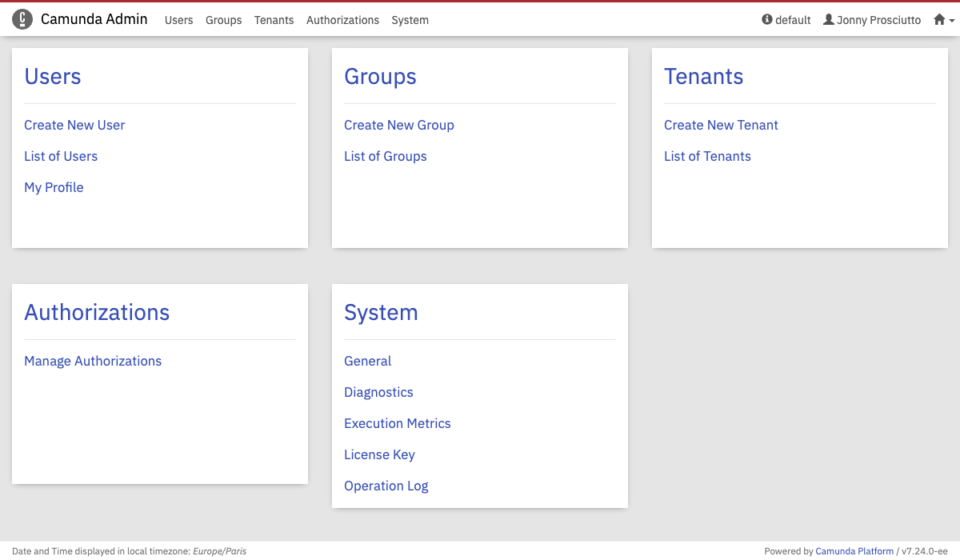The height and width of the screenshot is (560, 960).
Task: Open the Groups menu in navbar
Action: (223, 20)
